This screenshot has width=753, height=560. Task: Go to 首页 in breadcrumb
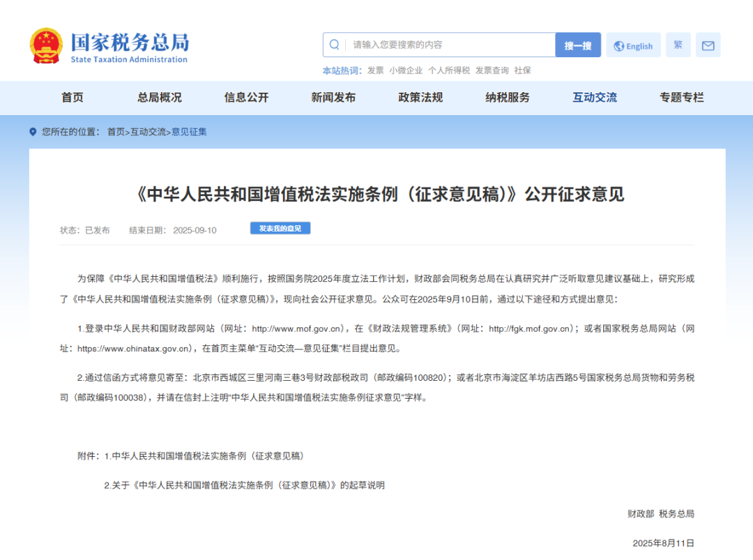click(x=116, y=132)
